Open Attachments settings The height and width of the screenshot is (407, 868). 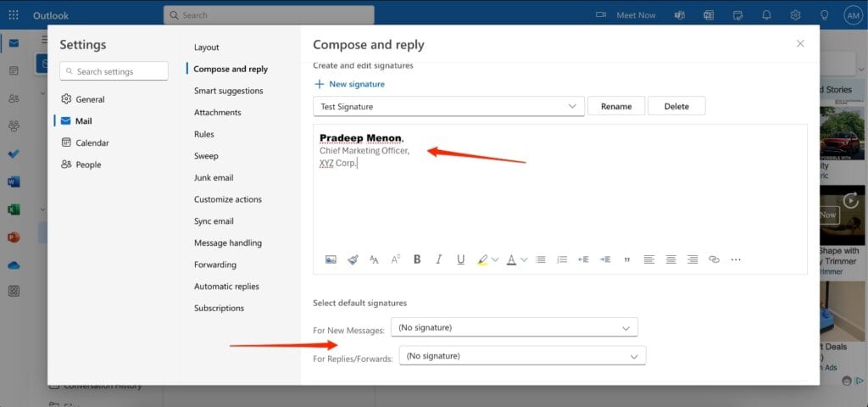tap(218, 113)
